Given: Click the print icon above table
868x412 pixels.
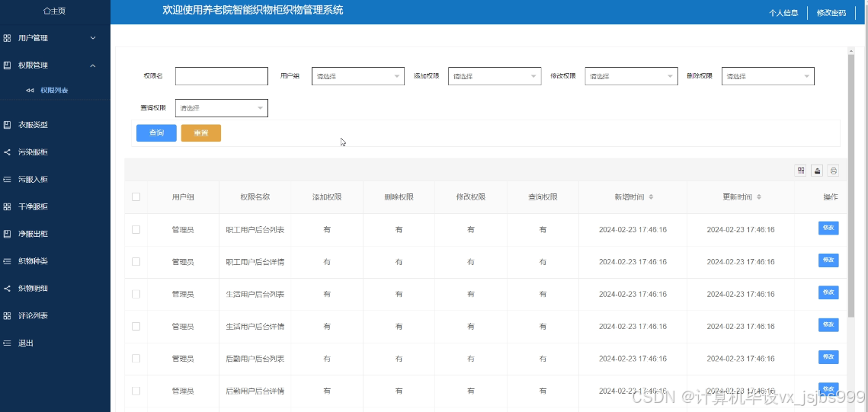Looking at the screenshot, I should (833, 171).
